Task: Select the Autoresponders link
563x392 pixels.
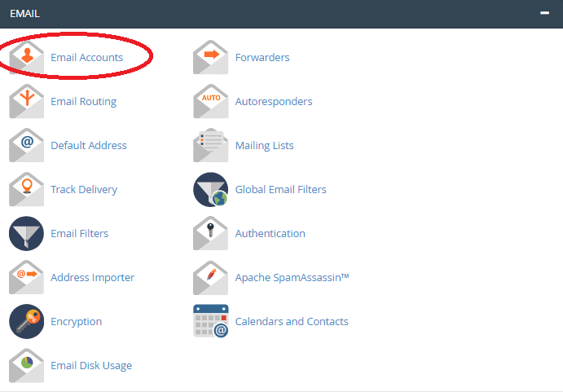Action: coord(274,102)
